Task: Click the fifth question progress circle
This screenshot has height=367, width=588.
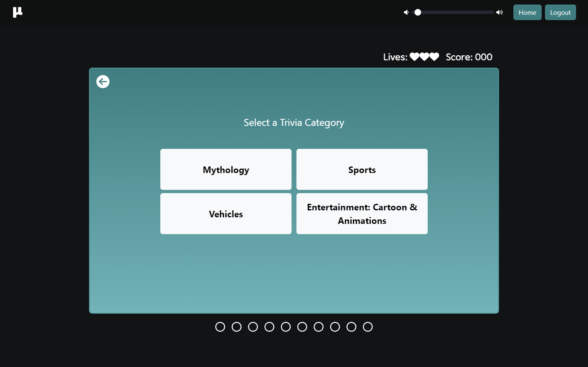Action: pos(286,327)
